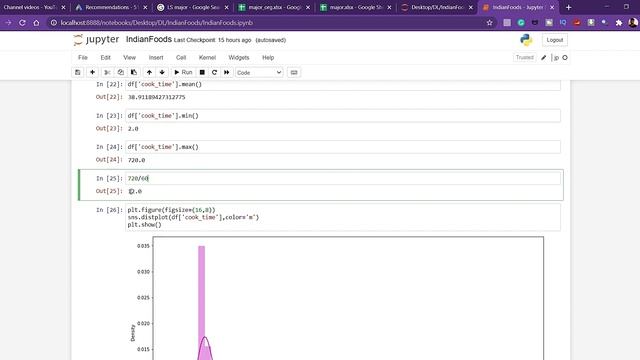The height and width of the screenshot is (360, 640).
Task: Move selected cell up
Action: [x=149, y=72]
